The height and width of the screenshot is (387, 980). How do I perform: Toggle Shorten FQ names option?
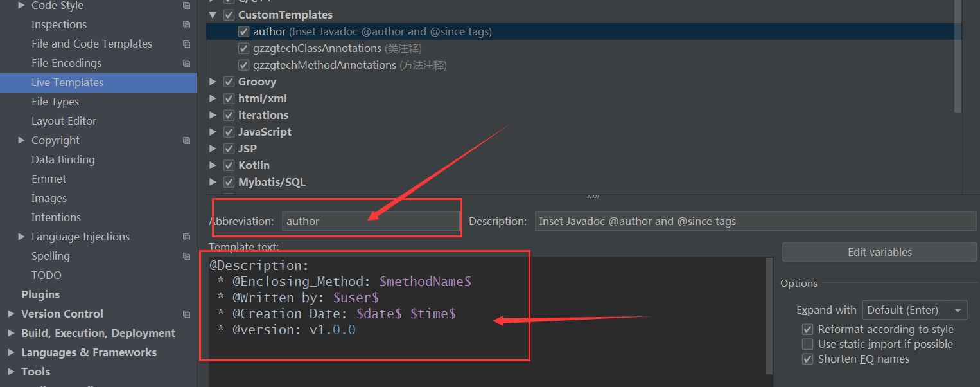[808, 359]
